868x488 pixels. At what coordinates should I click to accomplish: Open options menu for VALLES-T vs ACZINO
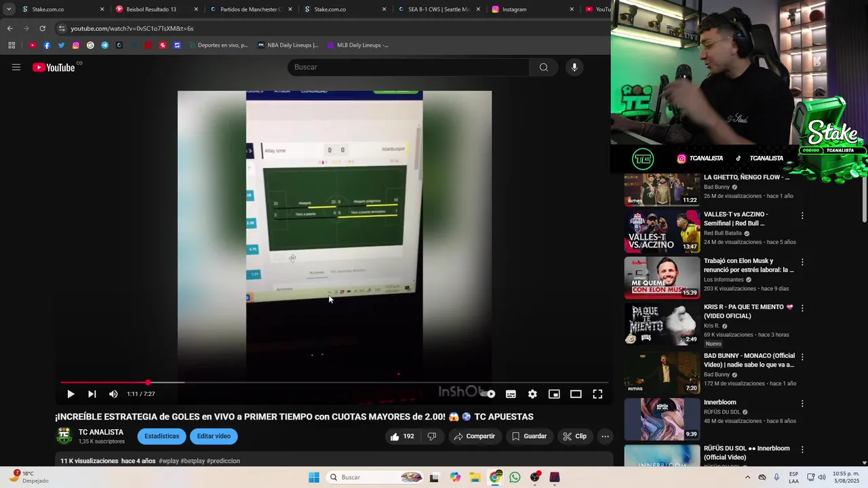pyautogui.click(x=802, y=216)
